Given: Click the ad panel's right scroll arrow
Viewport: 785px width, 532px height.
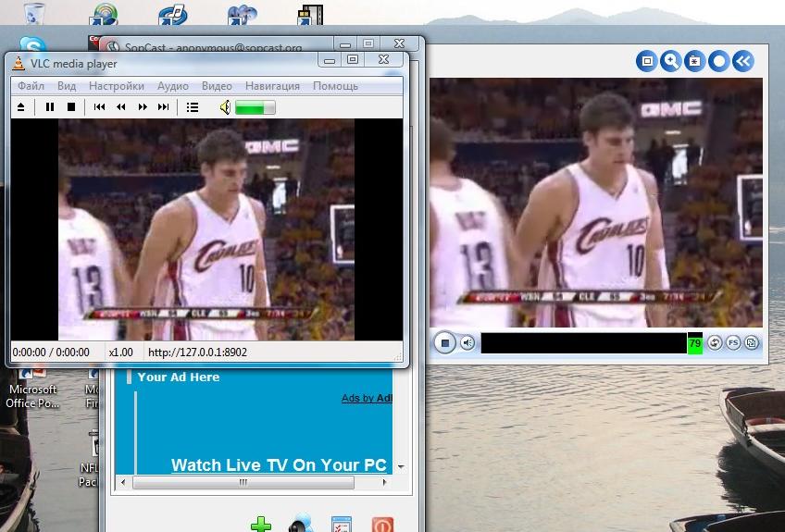Looking at the screenshot, I should click(384, 482).
